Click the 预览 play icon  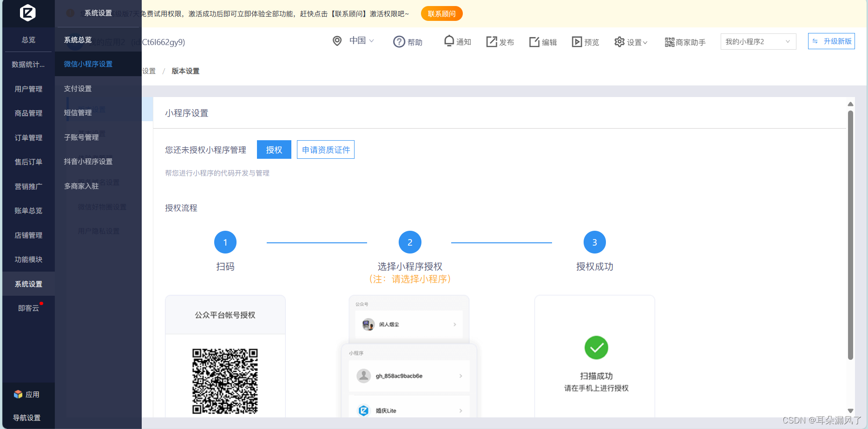tap(577, 42)
